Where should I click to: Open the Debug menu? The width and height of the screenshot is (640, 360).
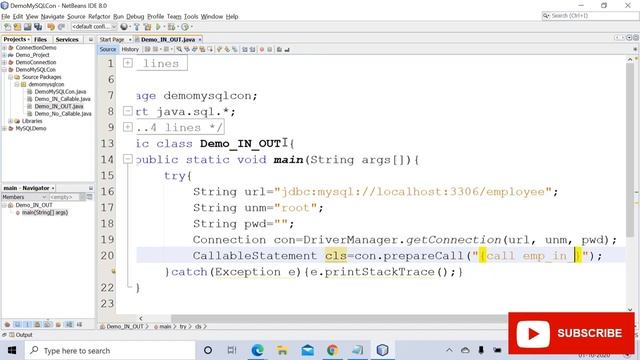point(135,17)
